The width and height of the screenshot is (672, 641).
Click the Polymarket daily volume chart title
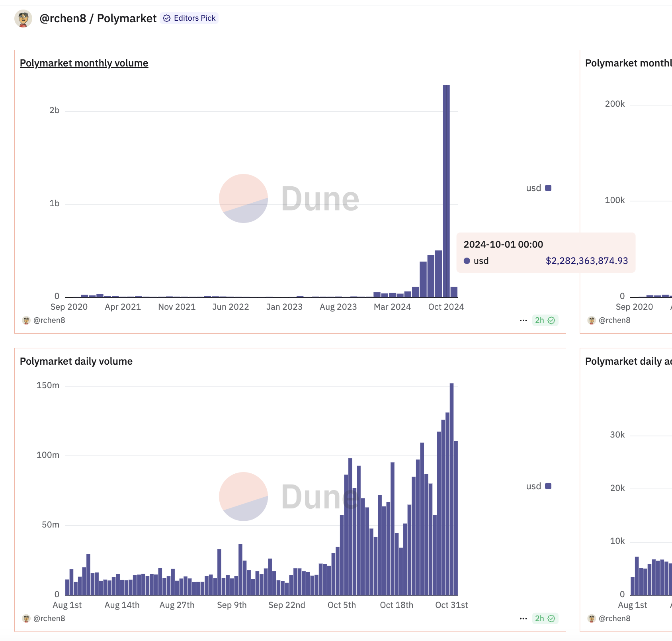pyautogui.click(x=76, y=361)
